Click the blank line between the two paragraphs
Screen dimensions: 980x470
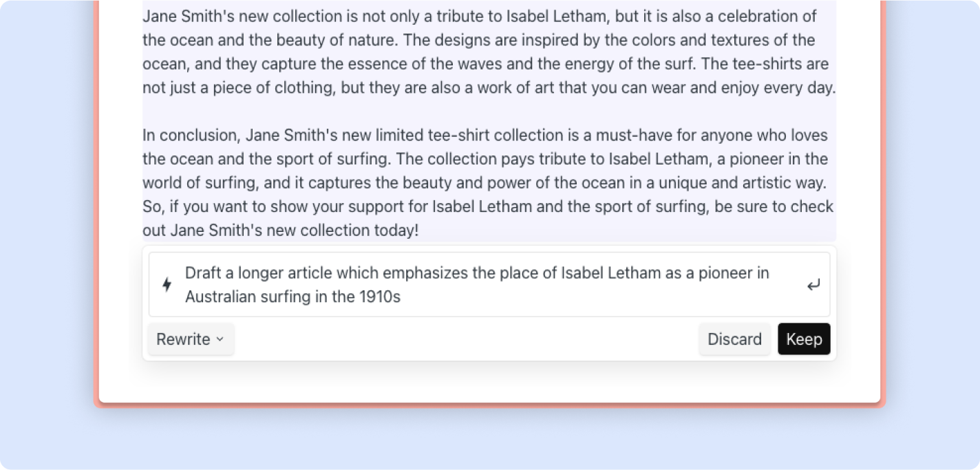(x=482, y=111)
